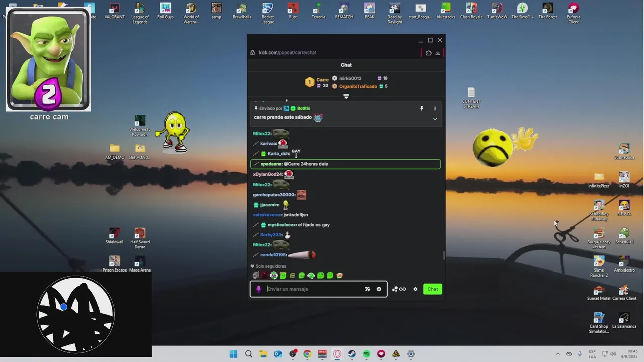
Task: Open the emoji picker smiley icon
Action: tap(379, 289)
